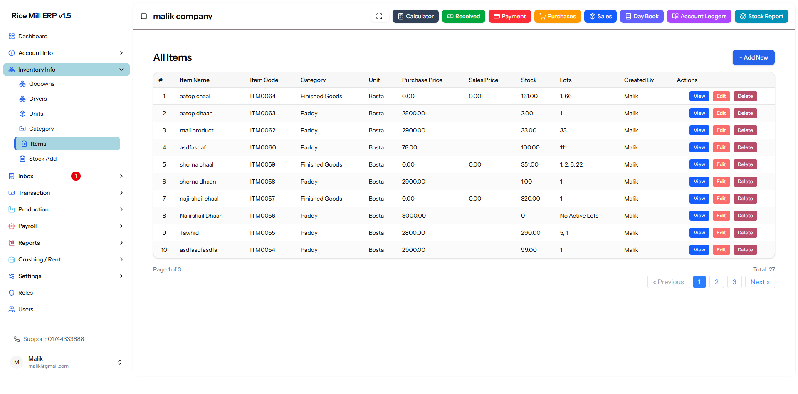798x394 pixels.
Task: Click the red Inbox notification badge
Action: point(76,176)
